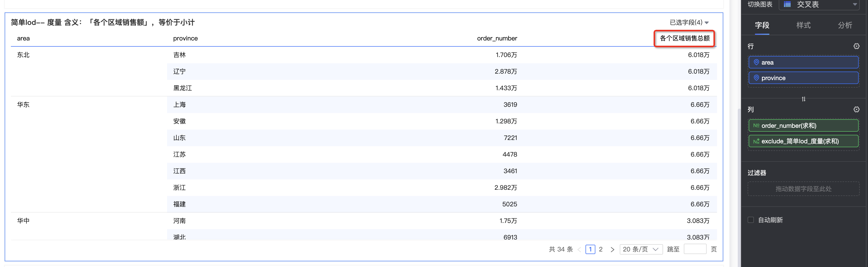Click the 1.706万 order_number value
The height and width of the screenshot is (267, 868).
click(x=506, y=55)
